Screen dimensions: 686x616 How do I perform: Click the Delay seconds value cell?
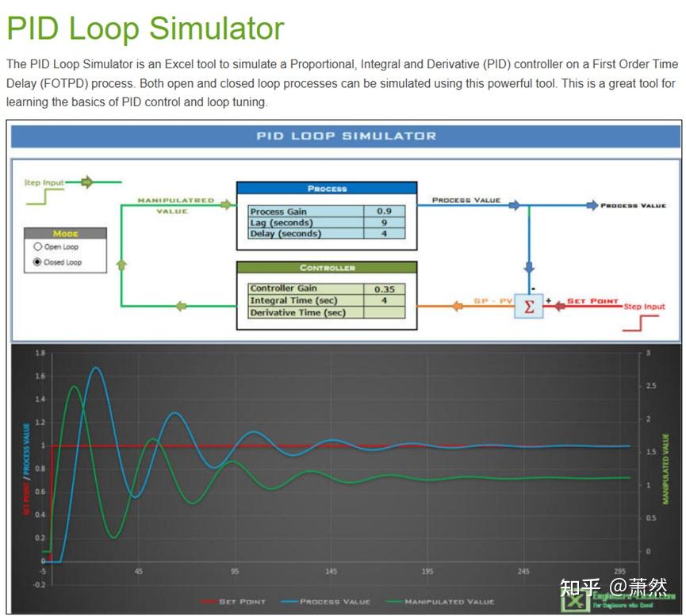click(x=384, y=233)
